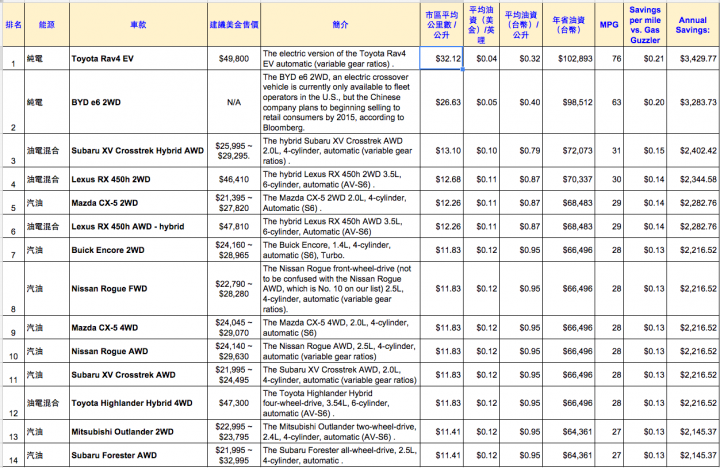
Task: Click the 建議美金售價 column header
Action: click(x=234, y=24)
